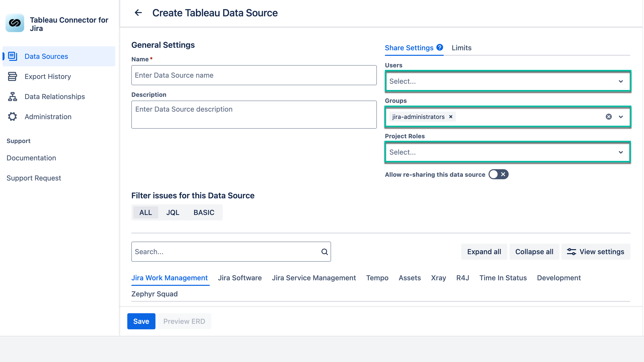Open the R4J tab
644x362 pixels.
463,278
